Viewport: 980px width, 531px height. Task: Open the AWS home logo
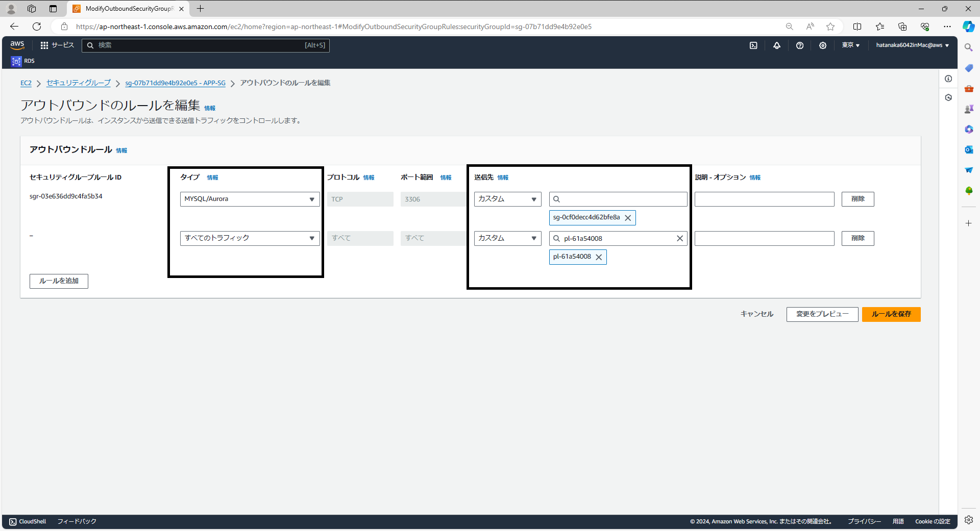[17, 45]
